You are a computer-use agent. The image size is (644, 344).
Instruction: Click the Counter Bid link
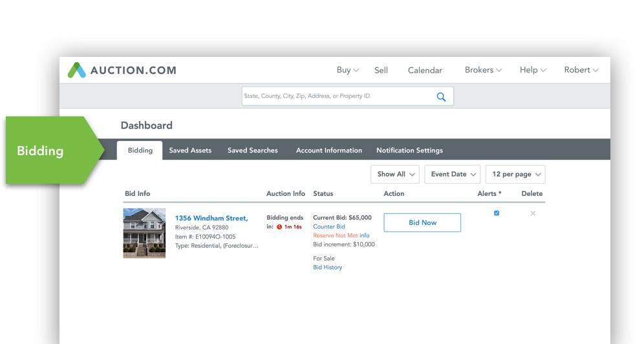[329, 227]
